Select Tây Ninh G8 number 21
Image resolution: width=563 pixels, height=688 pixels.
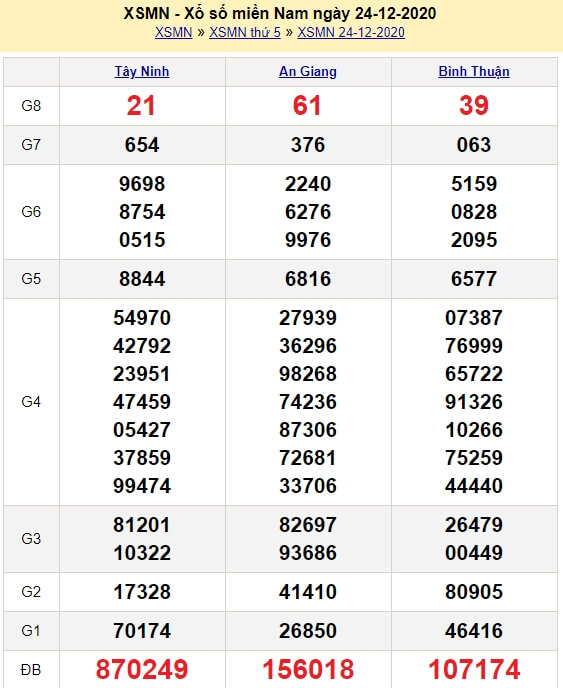(141, 106)
